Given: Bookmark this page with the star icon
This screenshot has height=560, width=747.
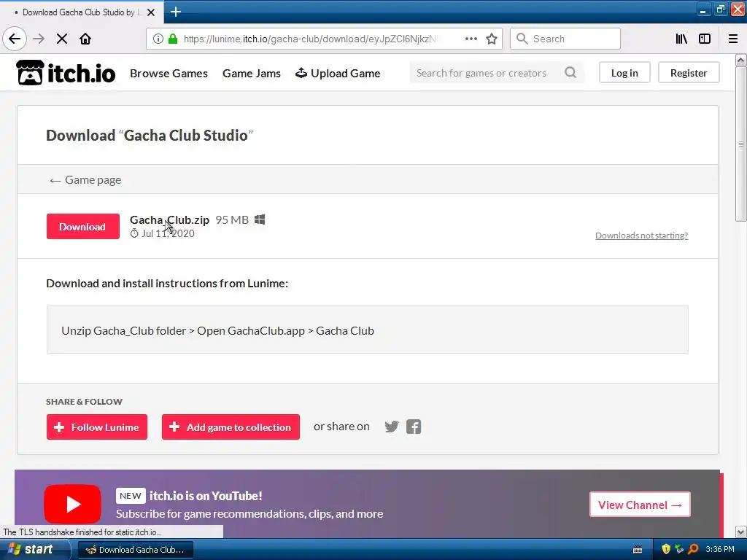Looking at the screenshot, I should (492, 39).
